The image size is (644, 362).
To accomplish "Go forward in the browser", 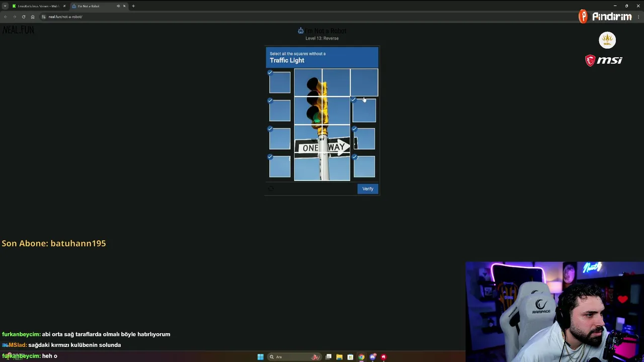I will pos(15,17).
